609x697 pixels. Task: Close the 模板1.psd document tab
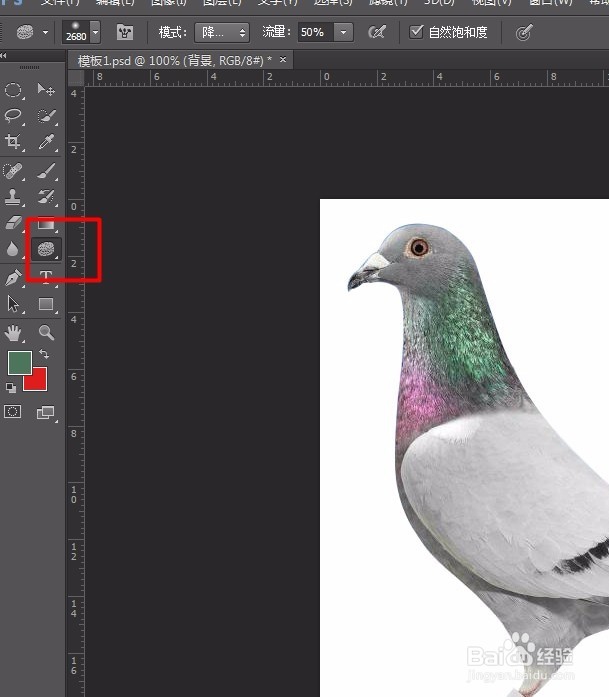pos(283,59)
